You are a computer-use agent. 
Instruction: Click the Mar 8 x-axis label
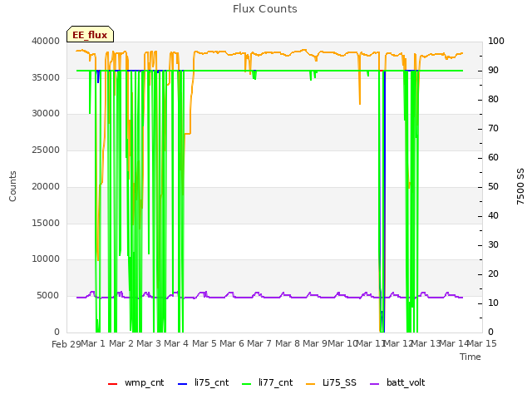point(288,343)
